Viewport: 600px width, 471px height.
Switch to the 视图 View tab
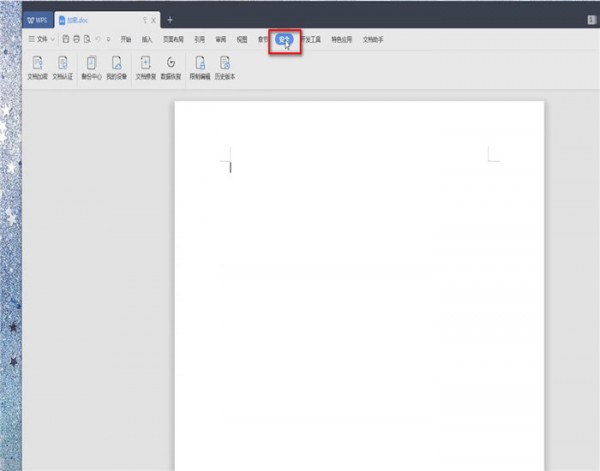(242, 39)
